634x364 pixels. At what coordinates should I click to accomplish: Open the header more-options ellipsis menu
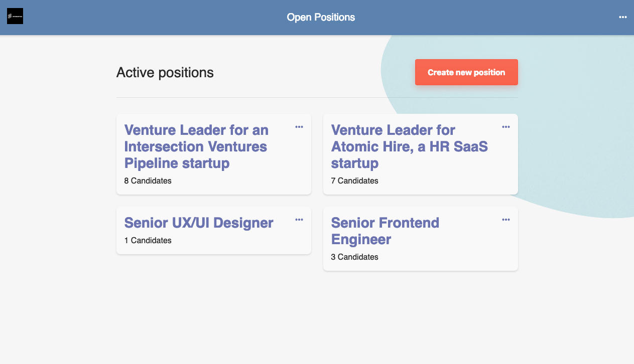coord(622,17)
